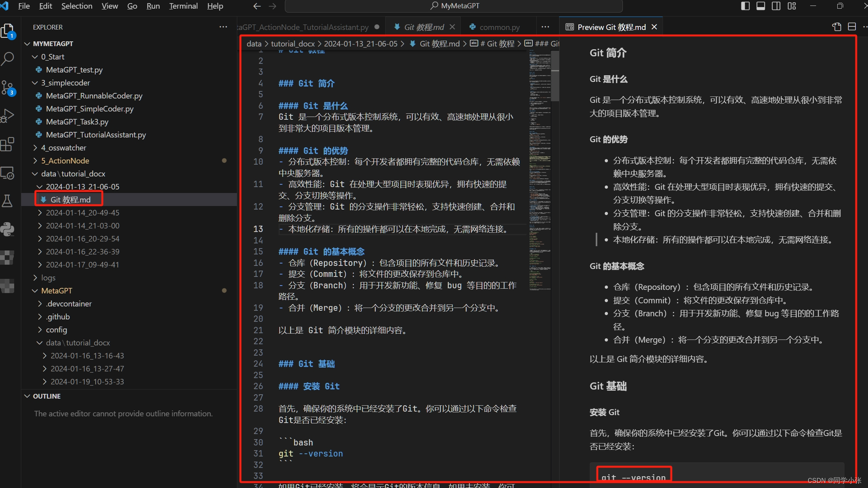Click the # Git 教程 breadcrumb
868x488 pixels.
click(x=493, y=44)
